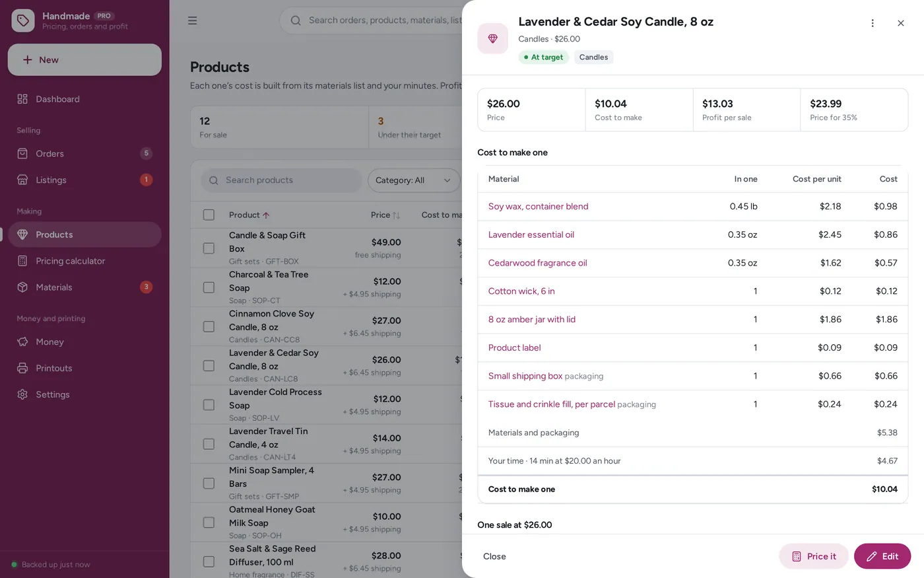Check the Charcoal & Tea Tree Soap row

(209, 287)
